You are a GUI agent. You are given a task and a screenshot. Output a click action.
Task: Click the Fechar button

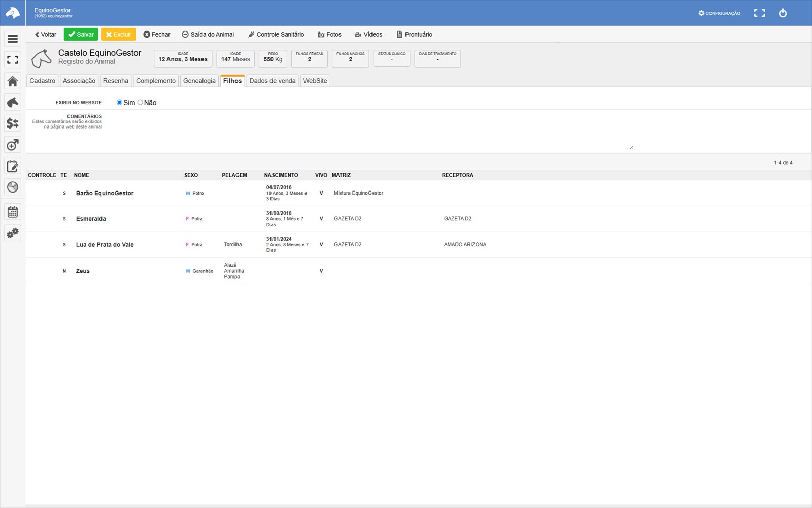point(156,35)
